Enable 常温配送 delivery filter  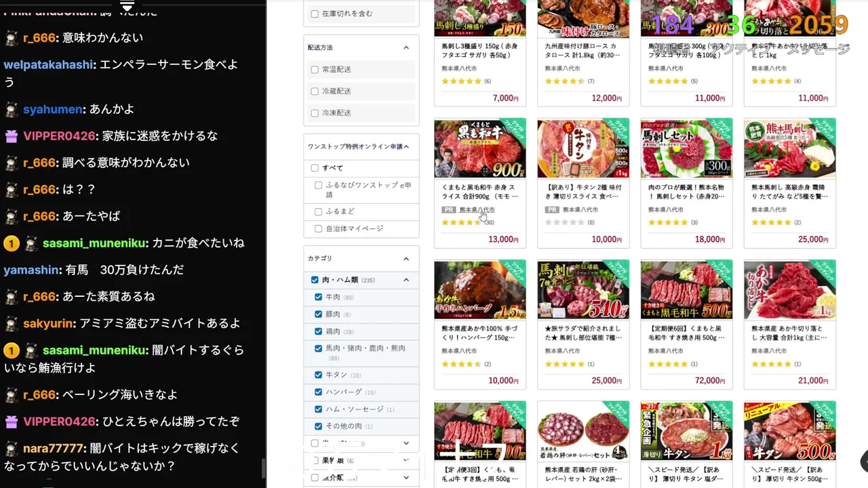[315, 70]
